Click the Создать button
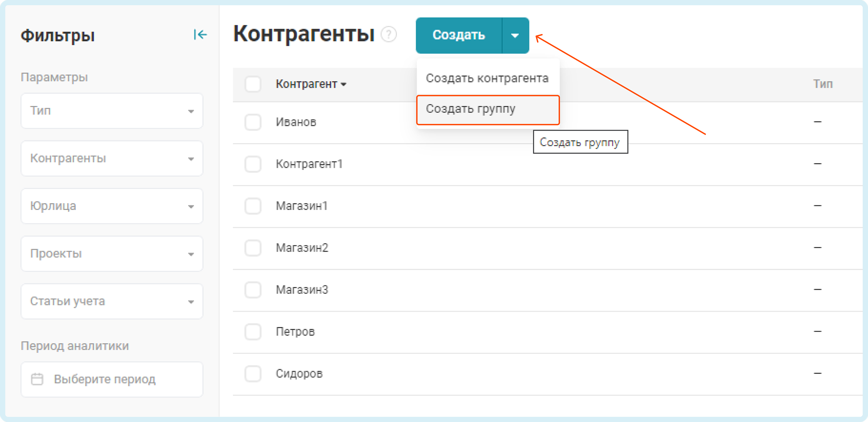The image size is (868, 422). (459, 35)
